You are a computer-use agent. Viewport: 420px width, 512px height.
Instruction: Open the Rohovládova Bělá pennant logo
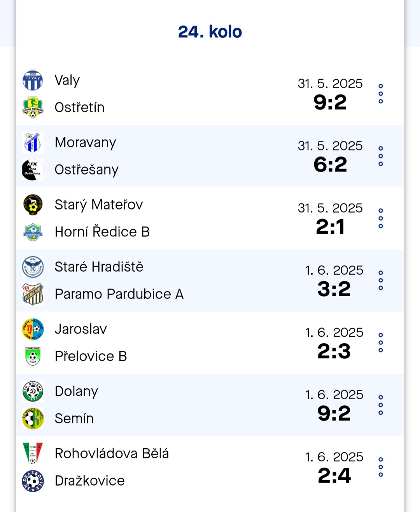pos(33,454)
